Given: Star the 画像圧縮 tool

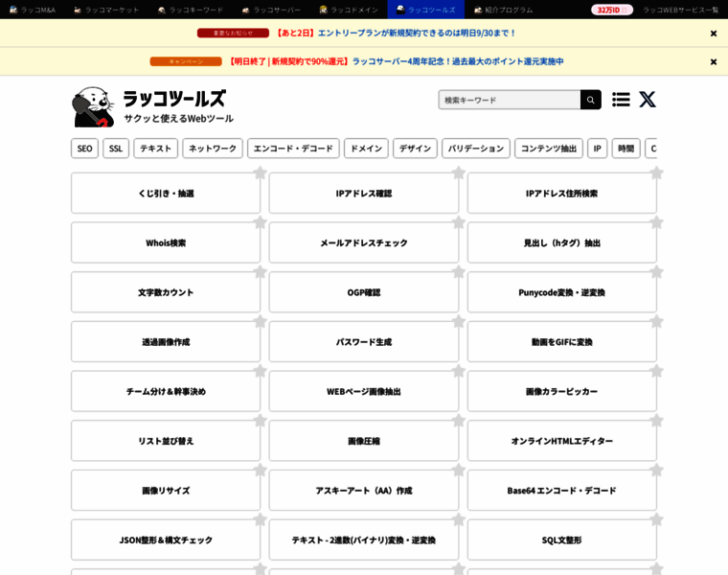Looking at the screenshot, I should click(459, 421).
